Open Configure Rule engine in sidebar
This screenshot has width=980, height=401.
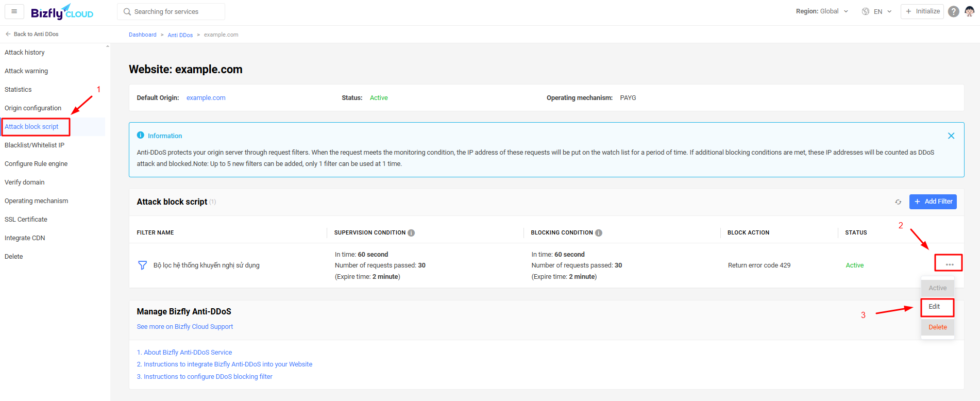(36, 164)
